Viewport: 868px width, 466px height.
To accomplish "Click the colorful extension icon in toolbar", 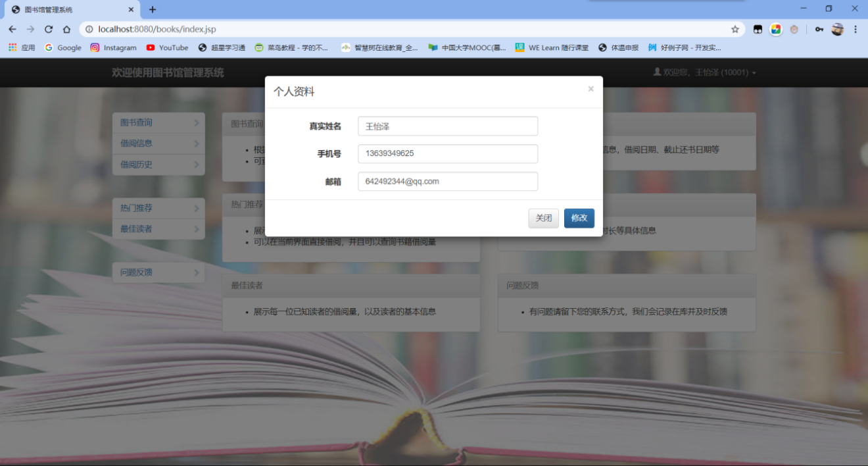I will 776,29.
